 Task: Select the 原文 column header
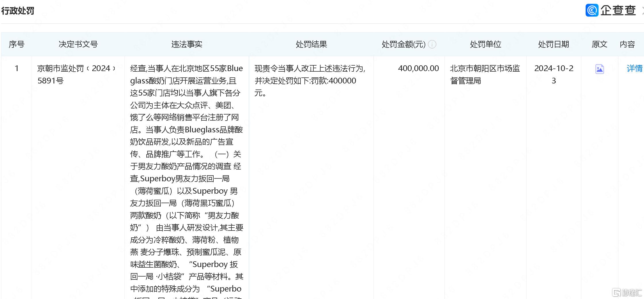click(x=599, y=44)
